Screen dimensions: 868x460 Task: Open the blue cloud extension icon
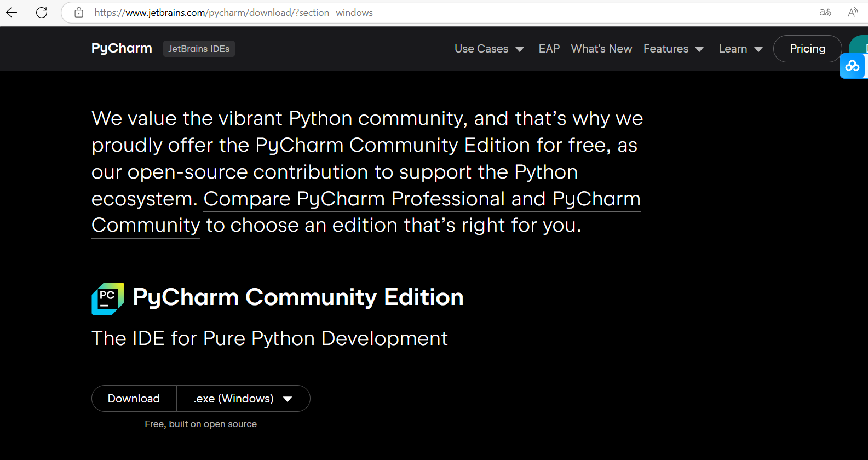pyautogui.click(x=853, y=66)
